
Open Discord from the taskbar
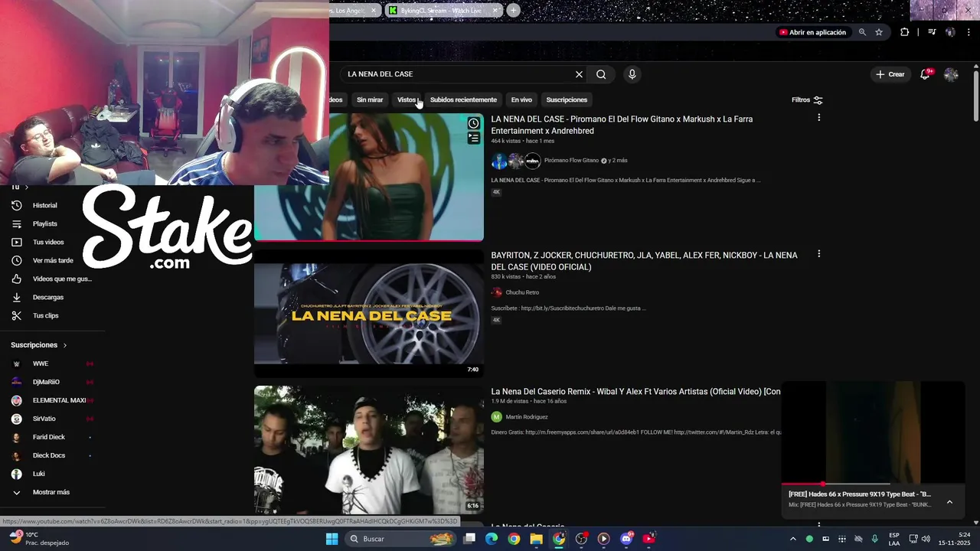pos(626,539)
